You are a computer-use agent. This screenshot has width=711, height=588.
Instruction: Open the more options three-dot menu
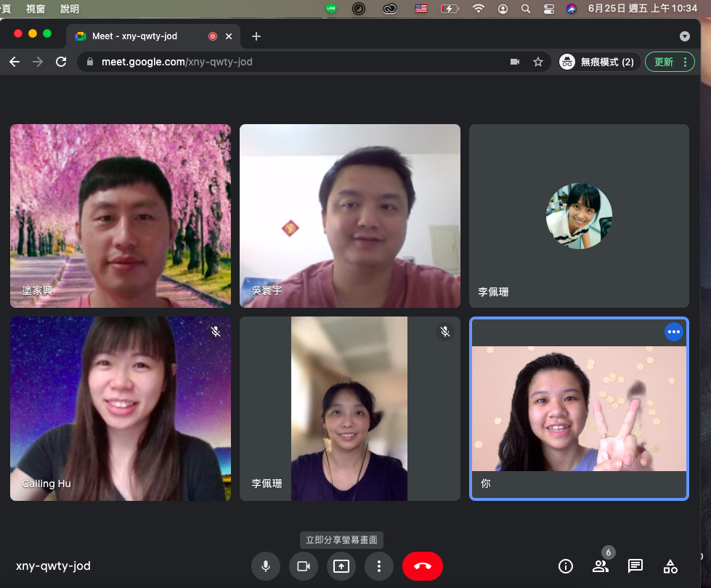coord(379,566)
